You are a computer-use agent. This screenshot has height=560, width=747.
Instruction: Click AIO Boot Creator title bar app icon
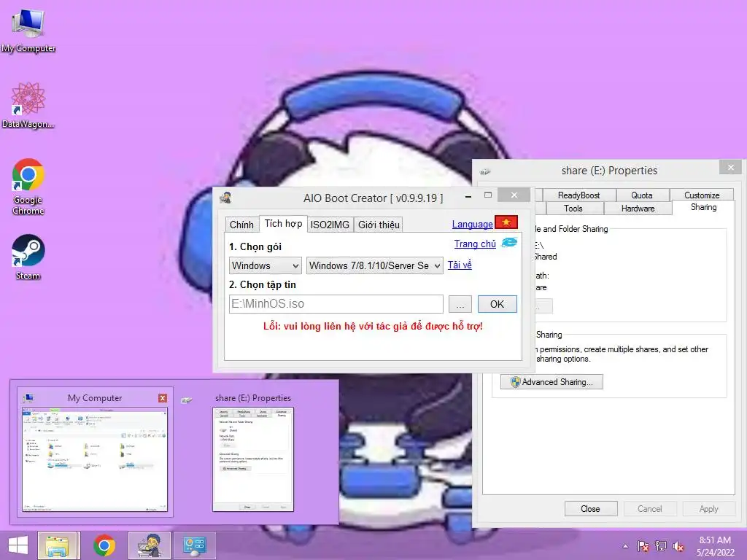click(x=226, y=197)
